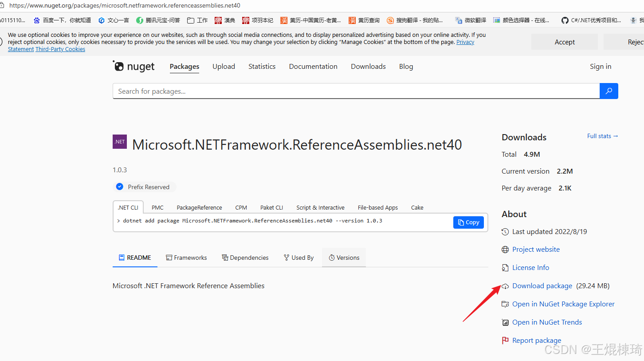The image size is (644, 361).
Task: Click the NuGet logo icon
Action: [118, 66]
